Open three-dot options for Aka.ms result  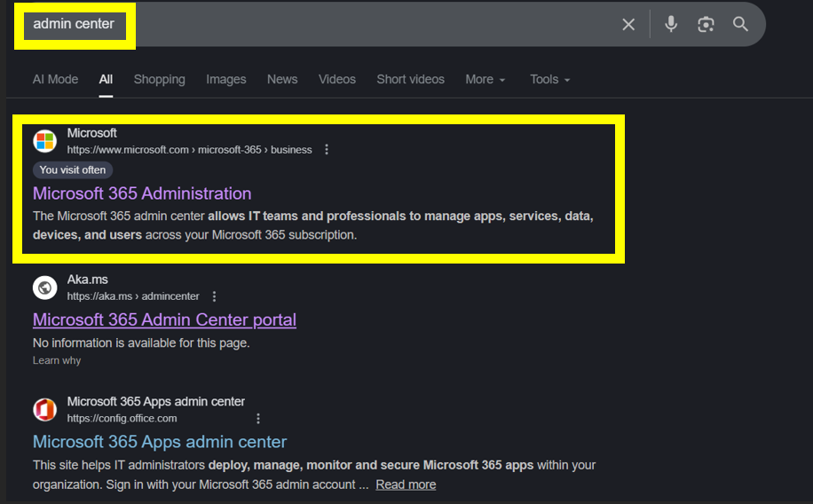pos(214,296)
